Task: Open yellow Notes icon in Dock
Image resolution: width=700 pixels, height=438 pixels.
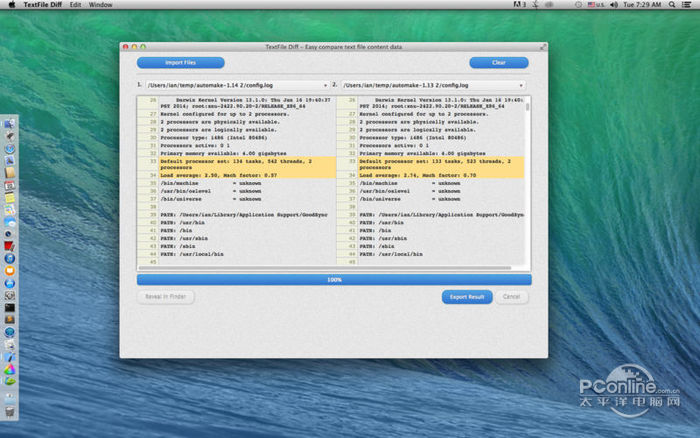Action: [9, 198]
